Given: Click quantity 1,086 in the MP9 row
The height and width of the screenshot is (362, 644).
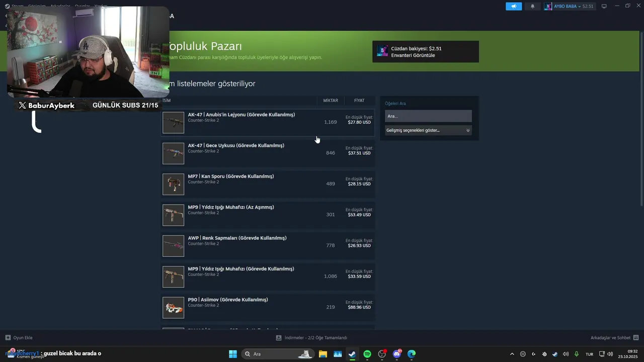Looking at the screenshot, I should coord(331,276).
